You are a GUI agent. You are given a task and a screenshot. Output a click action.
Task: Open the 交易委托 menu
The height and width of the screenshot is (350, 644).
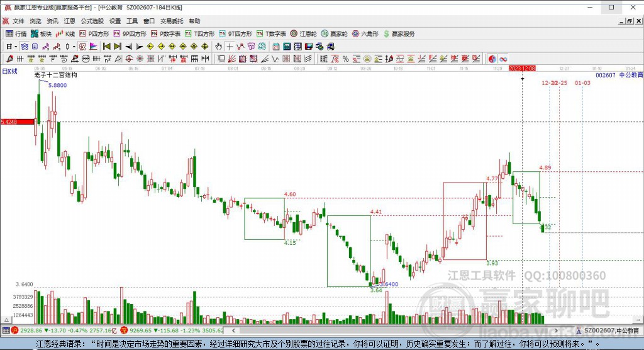click(172, 21)
